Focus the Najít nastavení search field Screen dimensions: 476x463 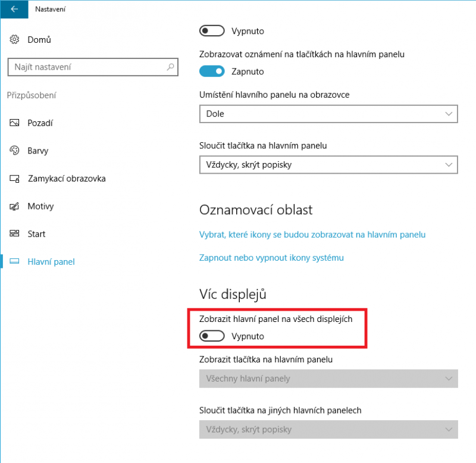(x=93, y=67)
